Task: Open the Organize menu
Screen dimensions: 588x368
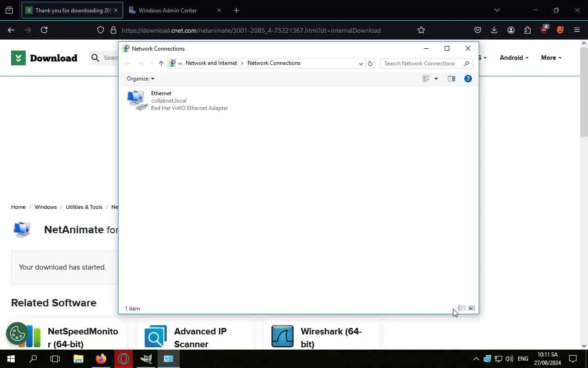Action: [x=140, y=79]
